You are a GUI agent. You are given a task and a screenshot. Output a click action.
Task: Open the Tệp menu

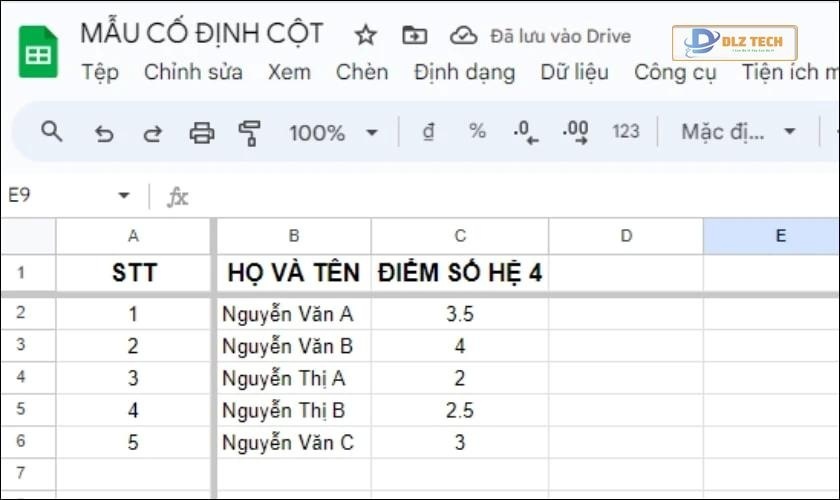[99, 72]
